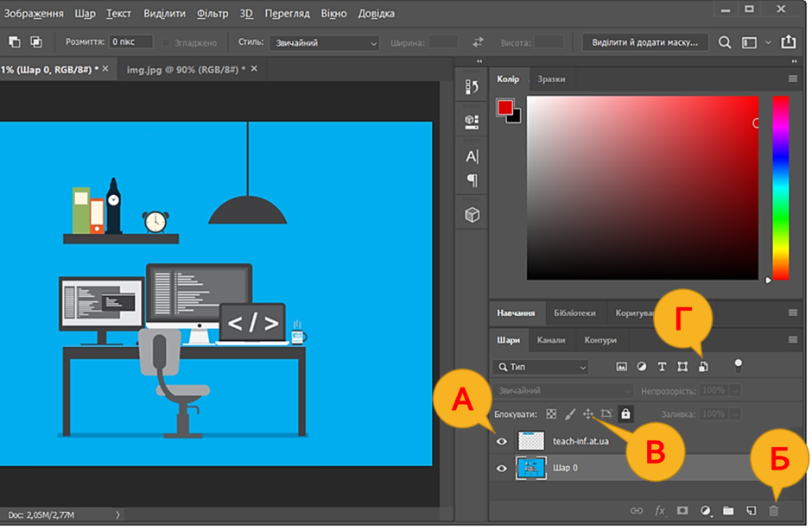Filter layers by smart objects icon

click(x=703, y=367)
